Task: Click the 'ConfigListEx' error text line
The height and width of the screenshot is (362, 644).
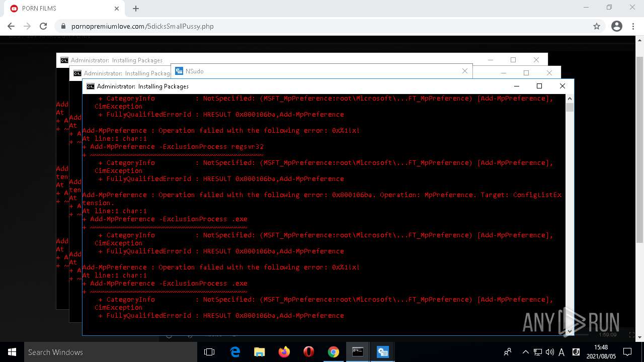Action: point(322,195)
